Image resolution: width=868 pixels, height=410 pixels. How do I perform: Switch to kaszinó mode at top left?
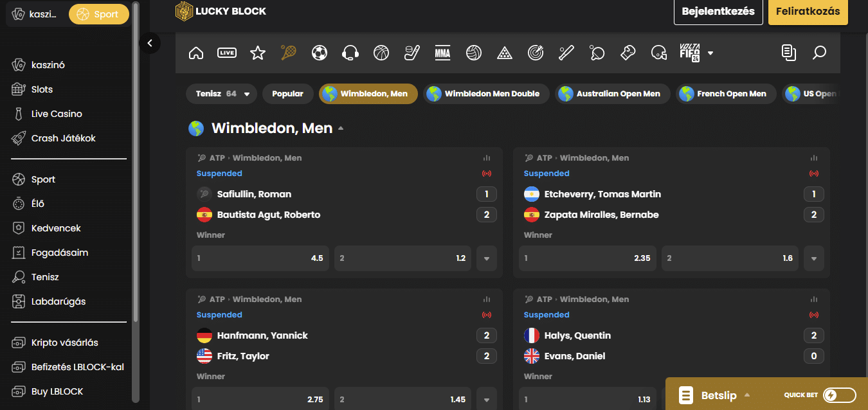pos(37,14)
